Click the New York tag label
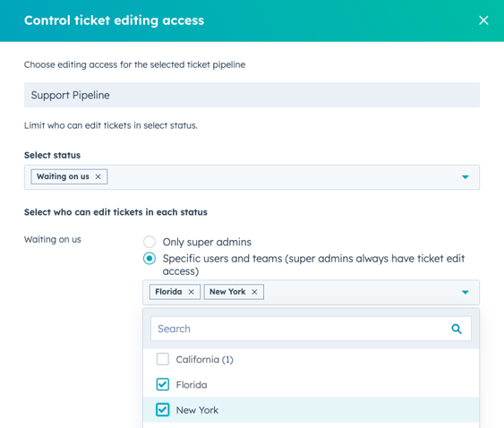Screen dimensions: 504x428 coord(227,292)
